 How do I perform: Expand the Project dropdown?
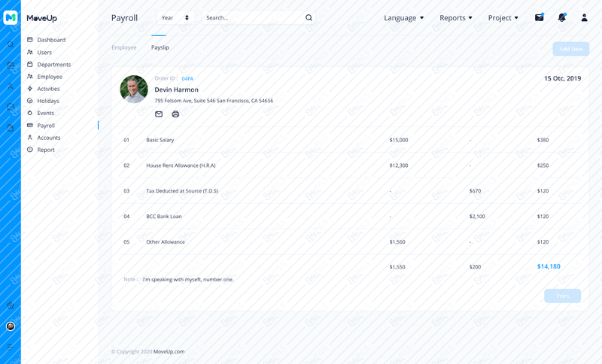(x=503, y=17)
